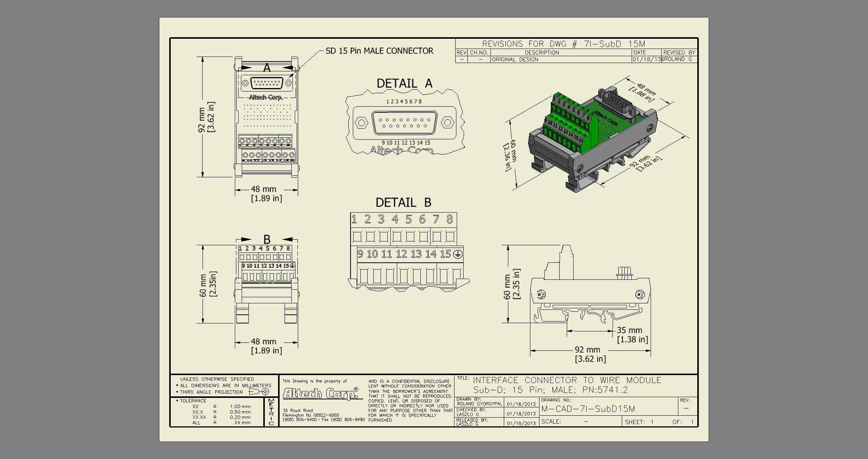Click the '(908) 806-9400' phone number
This screenshot has height=459, width=868.
pos(299,420)
